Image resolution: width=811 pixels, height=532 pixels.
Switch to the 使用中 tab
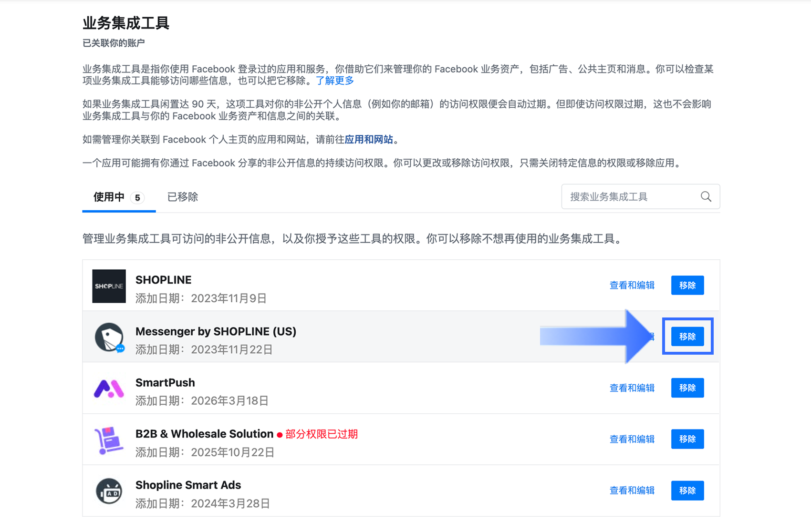[x=119, y=197]
